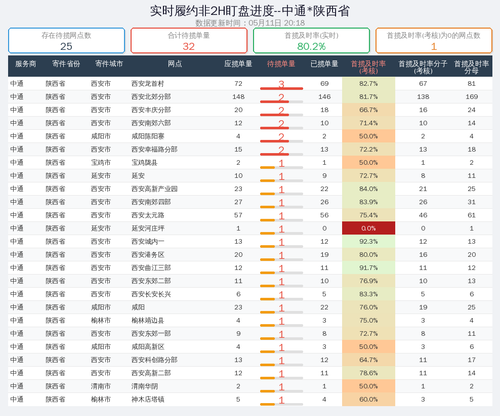Viewport: 500px width, 416px height.
Task: Sort by the 寄件城市 column header
Action: click(109, 64)
